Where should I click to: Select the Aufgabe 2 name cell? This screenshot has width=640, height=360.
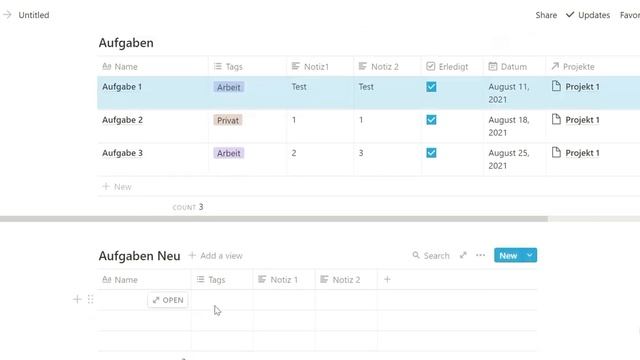153,126
